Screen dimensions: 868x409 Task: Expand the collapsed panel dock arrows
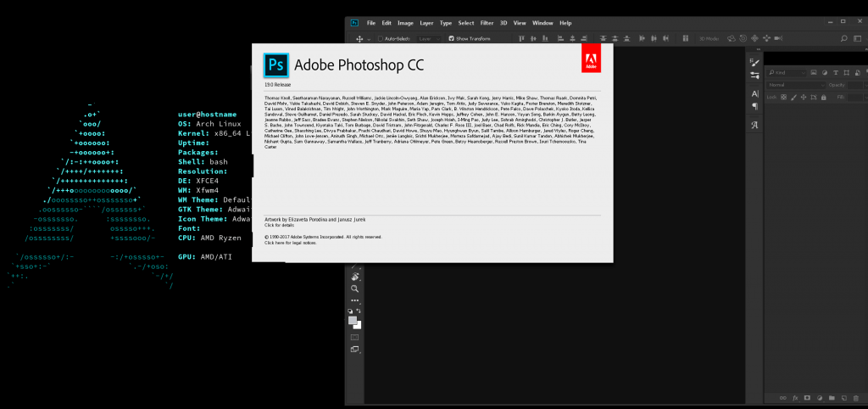[x=759, y=48]
